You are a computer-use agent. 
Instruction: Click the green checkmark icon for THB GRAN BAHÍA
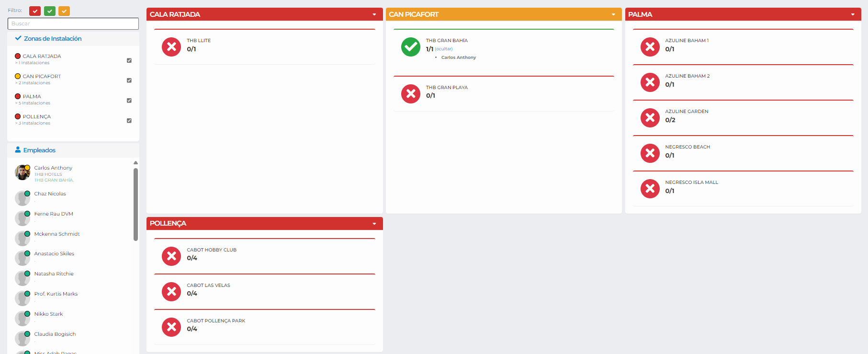tap(410, 47)
